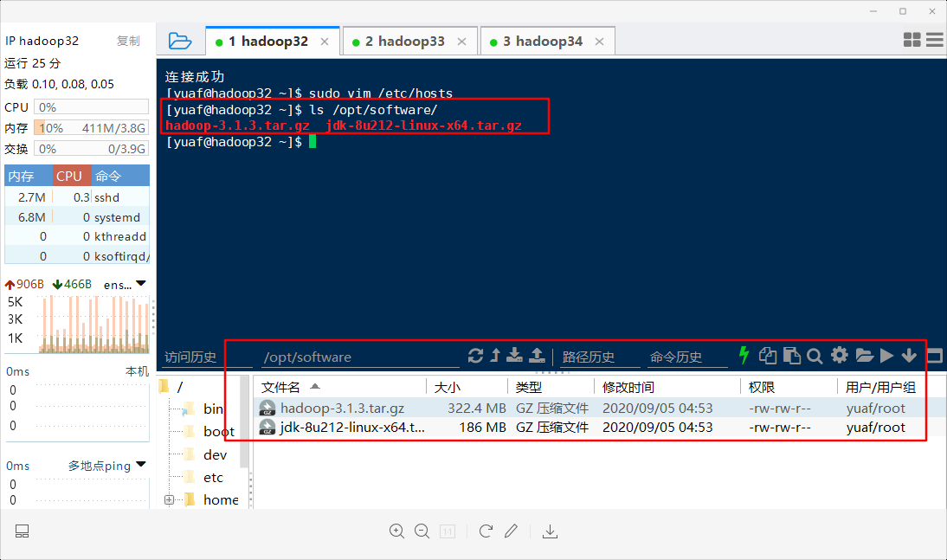Click the open folder icon in terminal toolbar
This screenshot has height=560, width=947.
[x=864, y=356]
